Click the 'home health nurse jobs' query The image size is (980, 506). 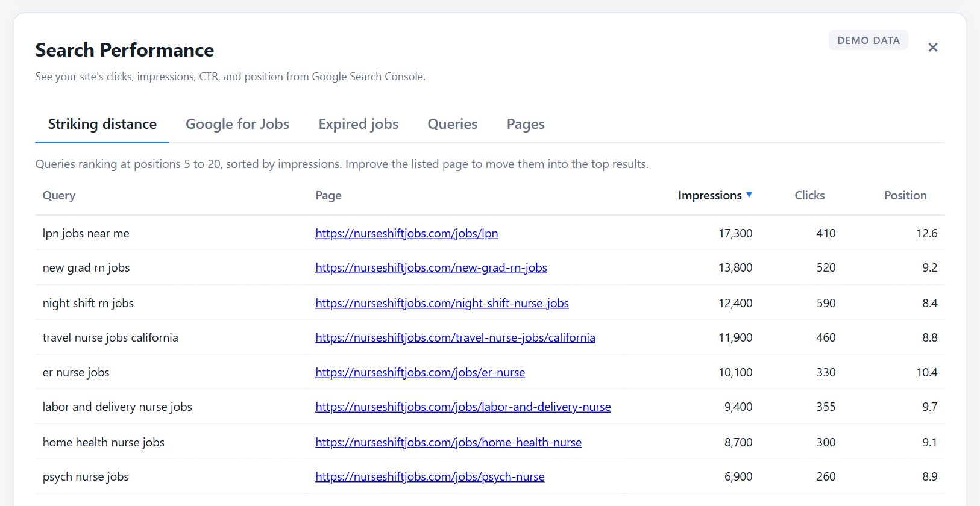tap(104, 442)
